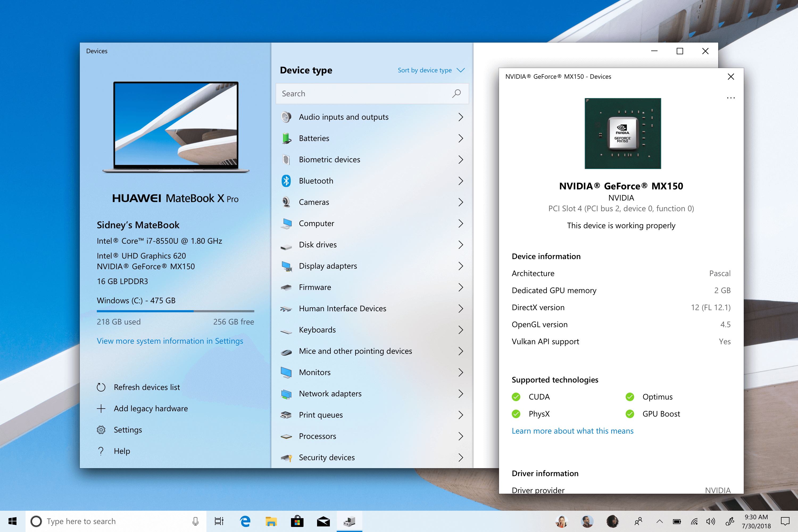Expand the Network adapters chevron
This screenshot has width=798, height=532.
point(460,394)
